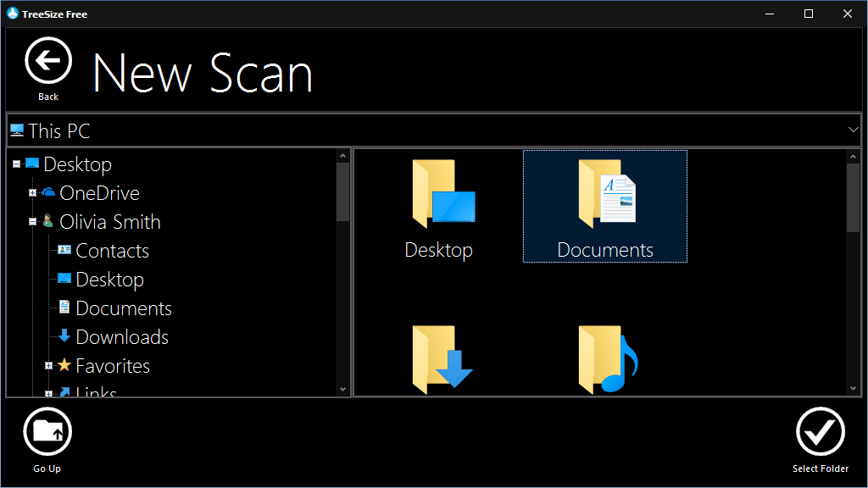
Task: Select the Music folder with the note
Action: tap(609, 359)
